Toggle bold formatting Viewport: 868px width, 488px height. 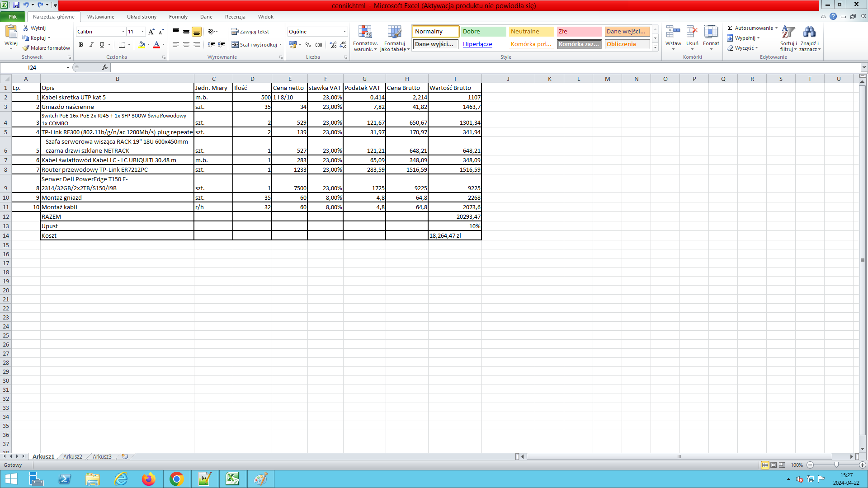tap(81, 45)
